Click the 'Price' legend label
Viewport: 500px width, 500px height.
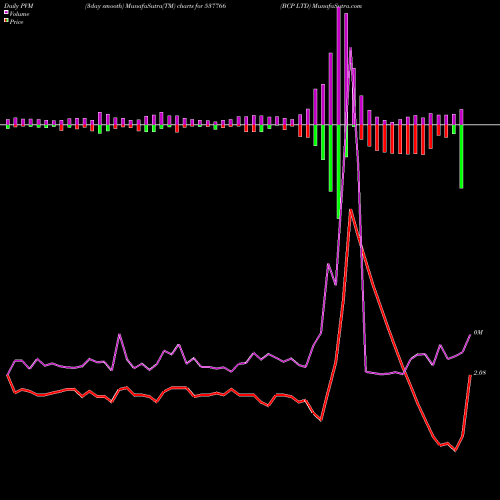[16, 22]
